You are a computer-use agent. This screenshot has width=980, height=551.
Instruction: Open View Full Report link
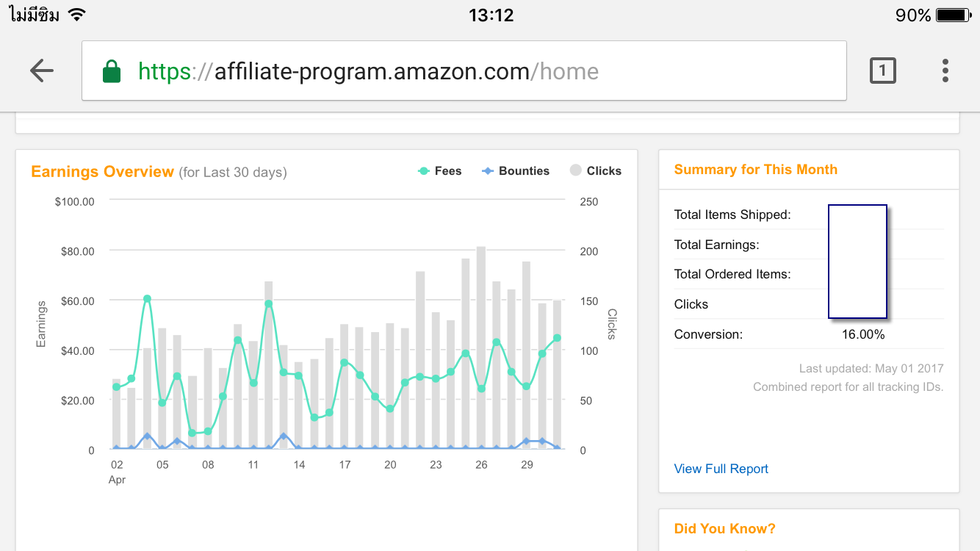point(721,469)
